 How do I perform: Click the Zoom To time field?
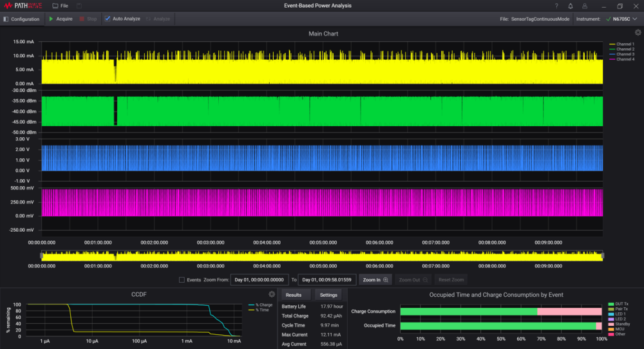coord(327,280)
